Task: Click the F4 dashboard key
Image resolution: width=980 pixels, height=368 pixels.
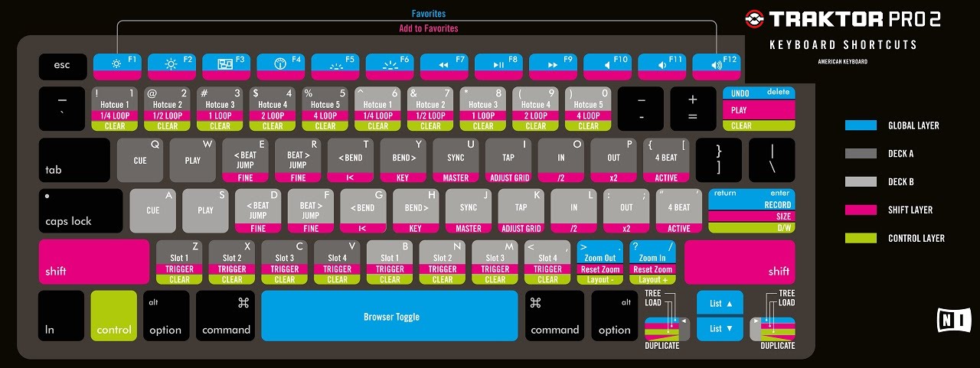Action: 280,67
